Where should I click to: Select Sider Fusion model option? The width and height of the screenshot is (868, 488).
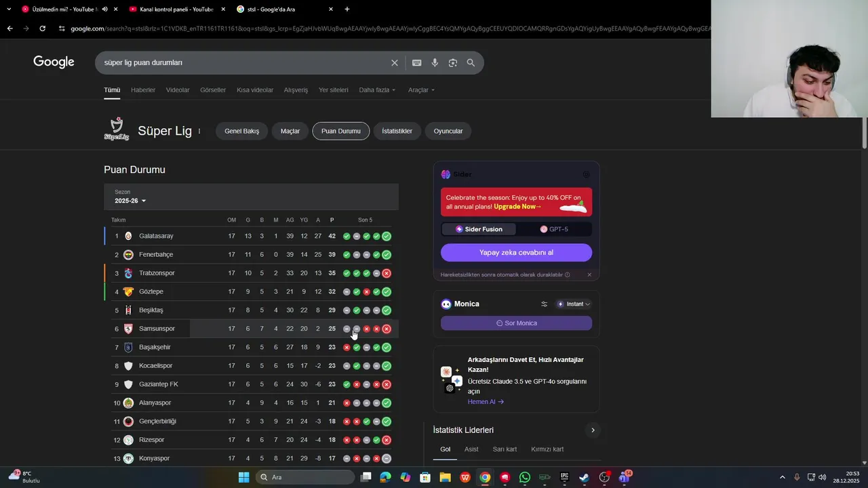[x=479, y=229]
